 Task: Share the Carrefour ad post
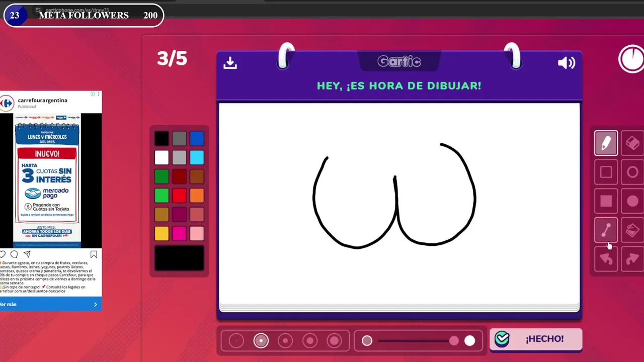pyautogui.click(x=27, y=254)
